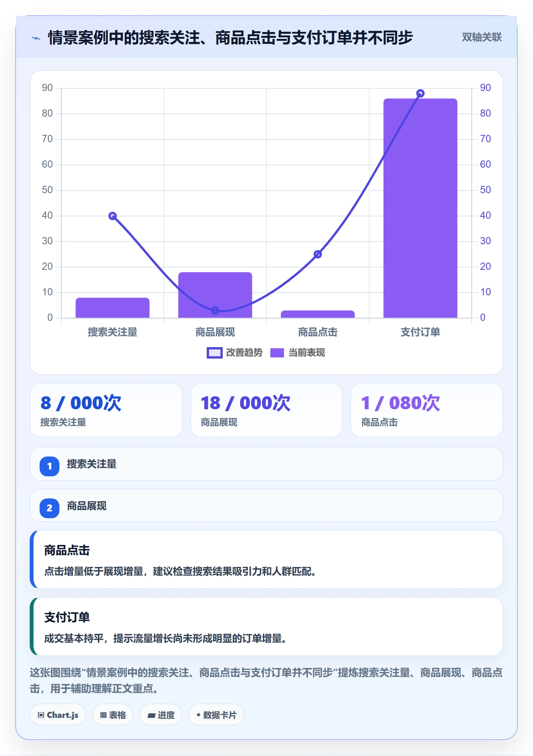Click the 搜索关注量 bar in the chart
The image size is (533, 756).
click(112, 308)
